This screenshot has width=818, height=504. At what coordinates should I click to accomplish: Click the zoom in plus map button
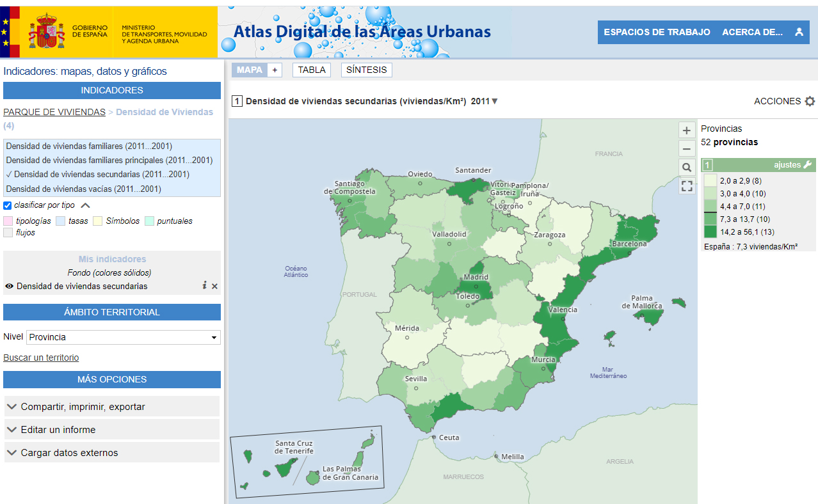point(687,130)
